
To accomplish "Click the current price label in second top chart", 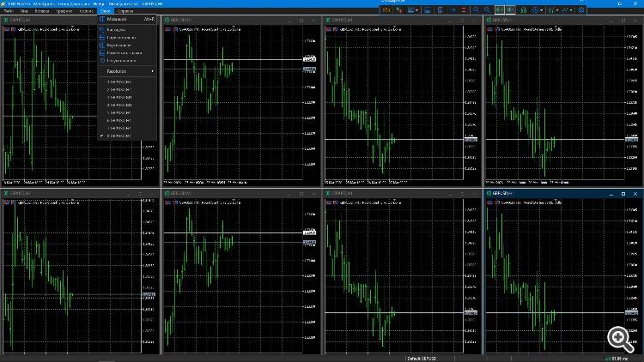I will pos(309,69).
